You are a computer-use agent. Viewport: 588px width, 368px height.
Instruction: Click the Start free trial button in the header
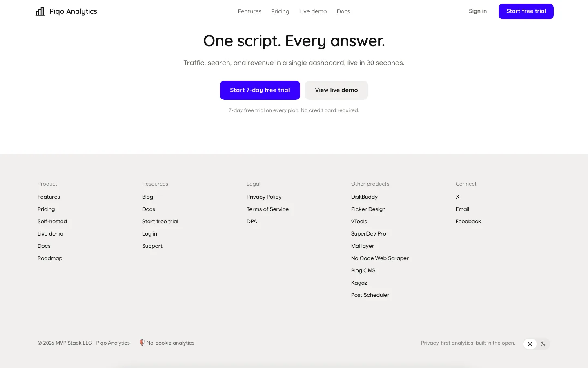click(x=526, y=11)
